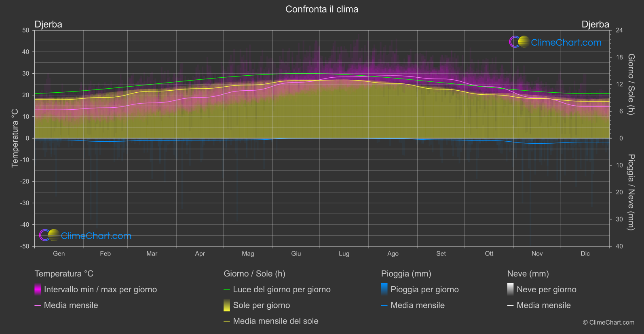Click the 'Giu' month label
Image resolution: width=644 pixels, height=334 pixels.
pos(296,253)
